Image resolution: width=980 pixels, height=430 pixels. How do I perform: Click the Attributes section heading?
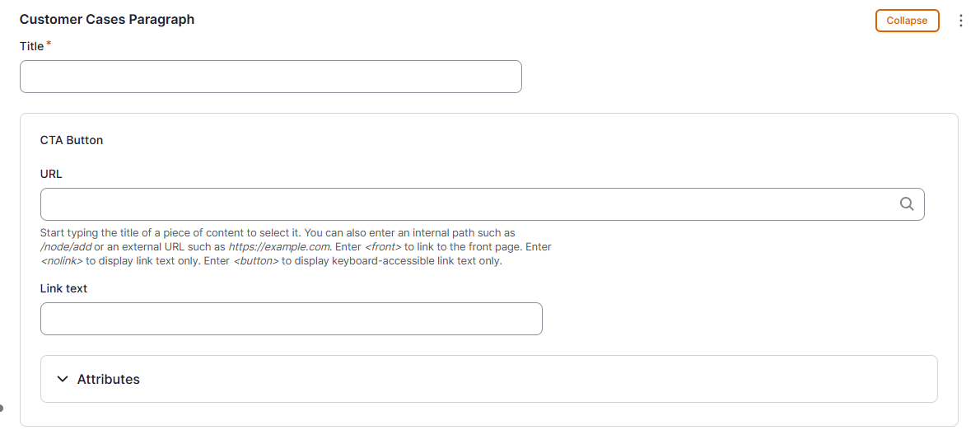pyautogui.click(x=108, y=380)
